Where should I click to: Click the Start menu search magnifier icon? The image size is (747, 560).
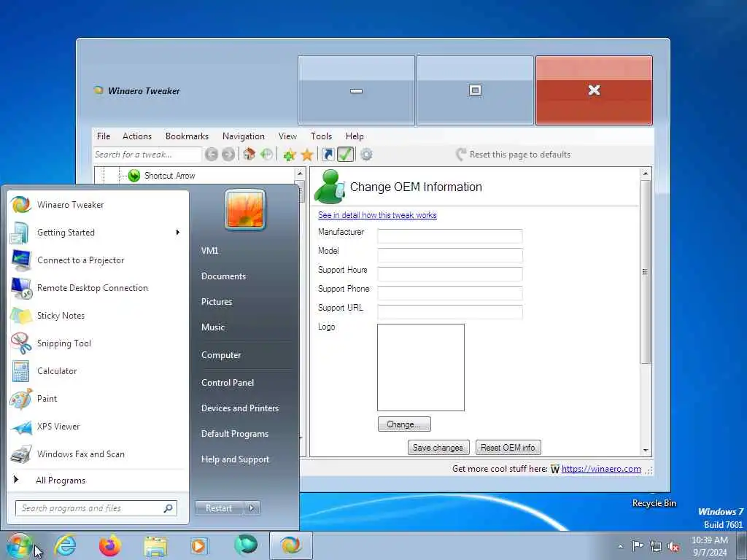(x=169, y=508)
